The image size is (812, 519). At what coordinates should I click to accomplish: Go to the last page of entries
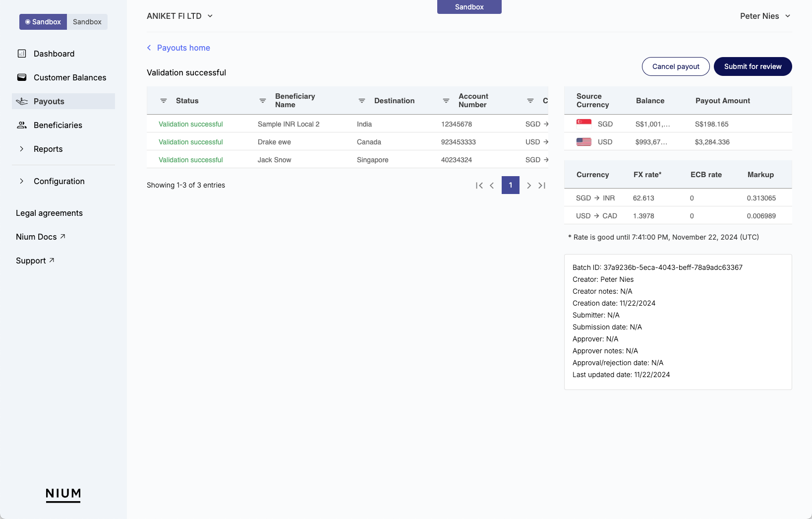click(542, 185)
